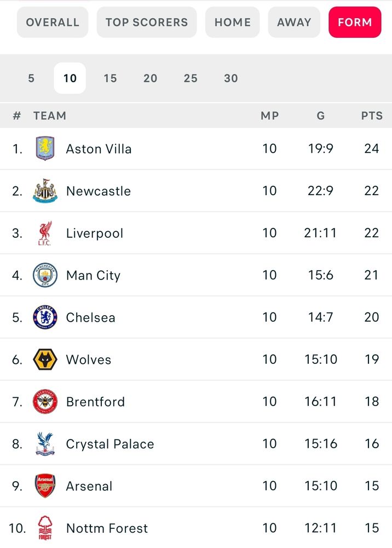Screen dimensions: 392x548
Task: Switch to the OVERALL tab
Action: 53,22
